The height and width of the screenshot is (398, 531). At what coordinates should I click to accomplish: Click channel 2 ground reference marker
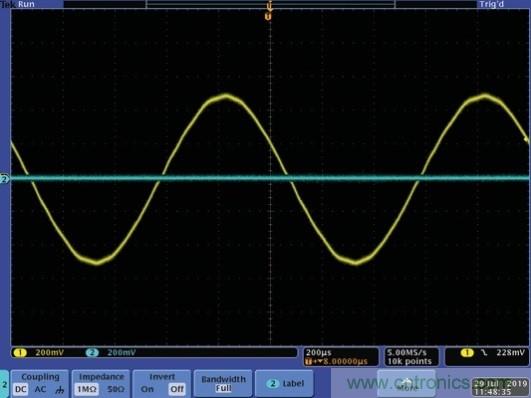[x=4, y=179]
